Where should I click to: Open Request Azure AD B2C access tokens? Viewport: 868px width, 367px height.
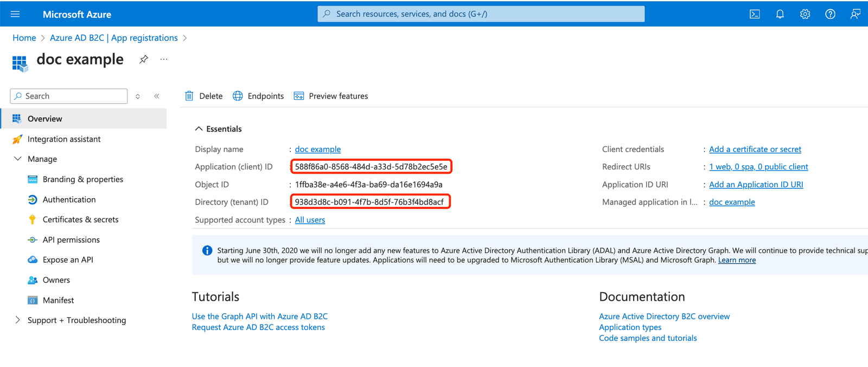258,327
